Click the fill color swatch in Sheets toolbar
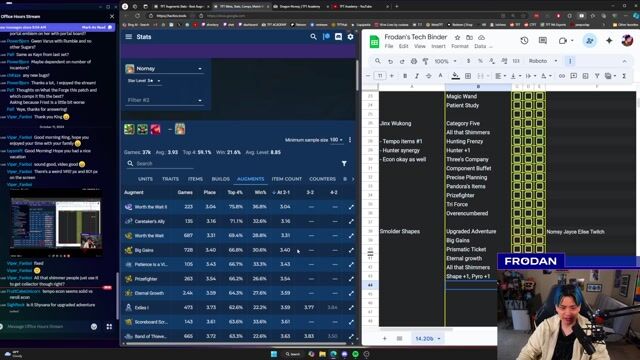This screenshot has width=640, height=360. [456, 76]
